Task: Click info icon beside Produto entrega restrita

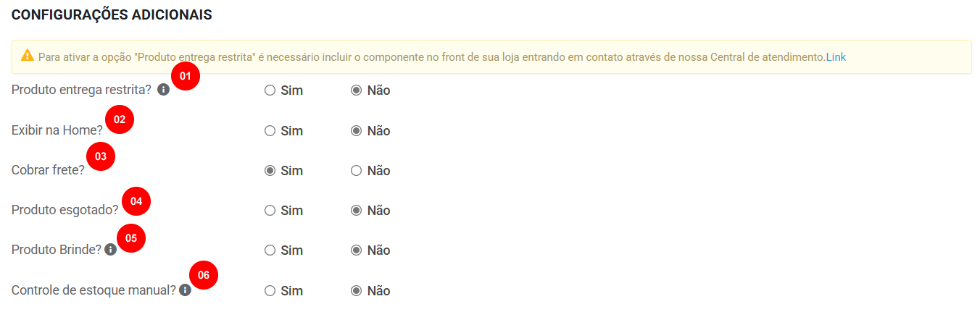Action: pos(164,90)
